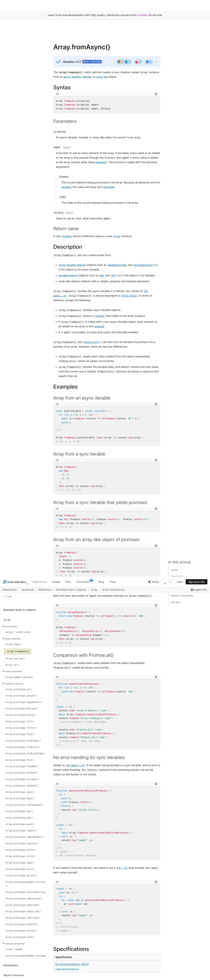210x980 pixels.
Task: Toggle the Theme switcher
Action: tap(154, 582)
